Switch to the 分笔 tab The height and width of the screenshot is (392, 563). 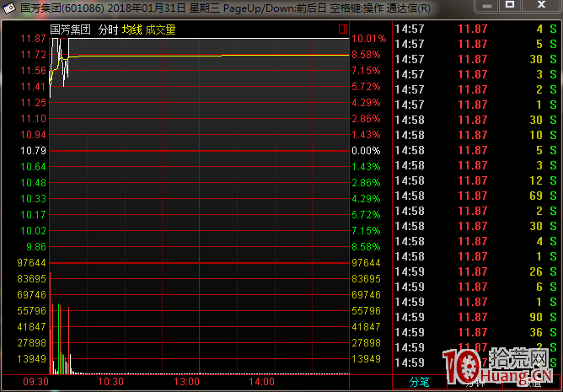419,382
